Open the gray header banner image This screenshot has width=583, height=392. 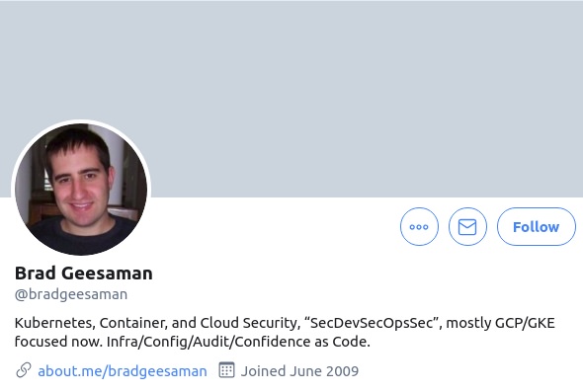pyautogui.click(x=291, y=99)
